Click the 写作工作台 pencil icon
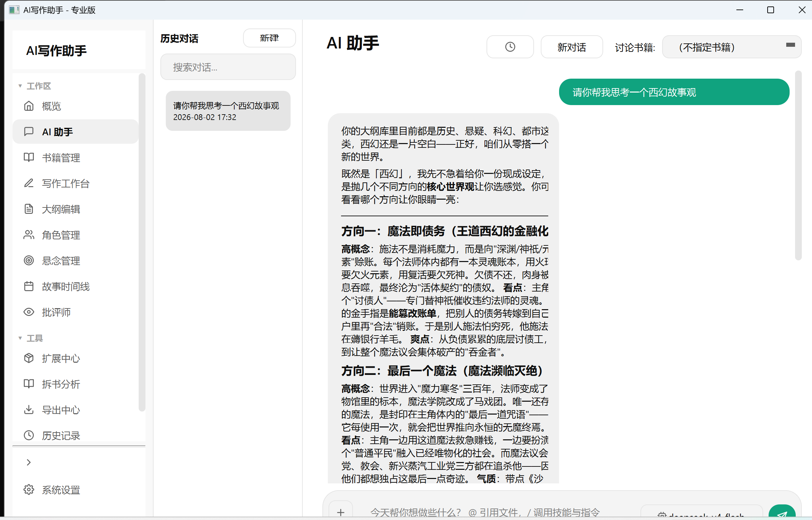This screenshot has width=812, height=520. point(29,183)
